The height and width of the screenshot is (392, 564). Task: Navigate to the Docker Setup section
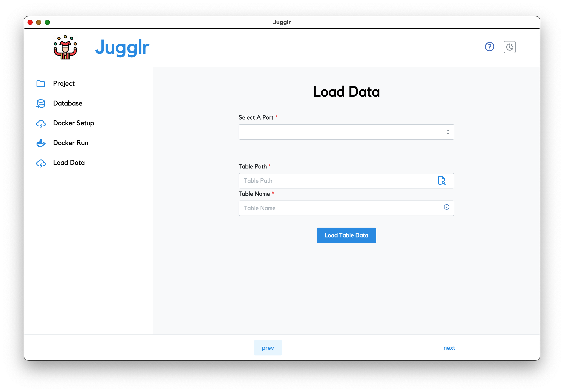[74, 123]
